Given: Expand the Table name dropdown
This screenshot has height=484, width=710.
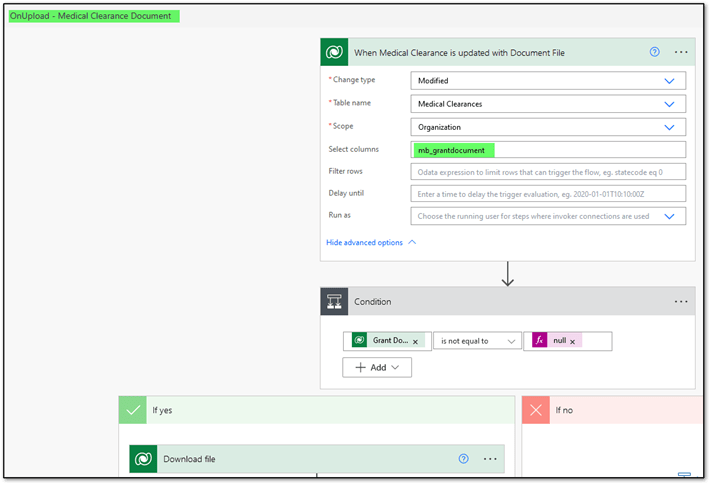Looking at the screenshot, I should click(669, 103).
